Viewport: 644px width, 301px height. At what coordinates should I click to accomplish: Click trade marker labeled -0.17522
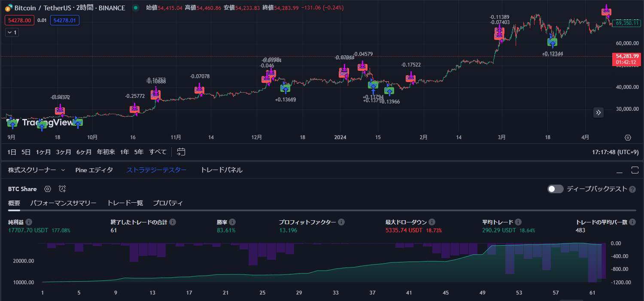pyautogui.click(x=410, y=78)
